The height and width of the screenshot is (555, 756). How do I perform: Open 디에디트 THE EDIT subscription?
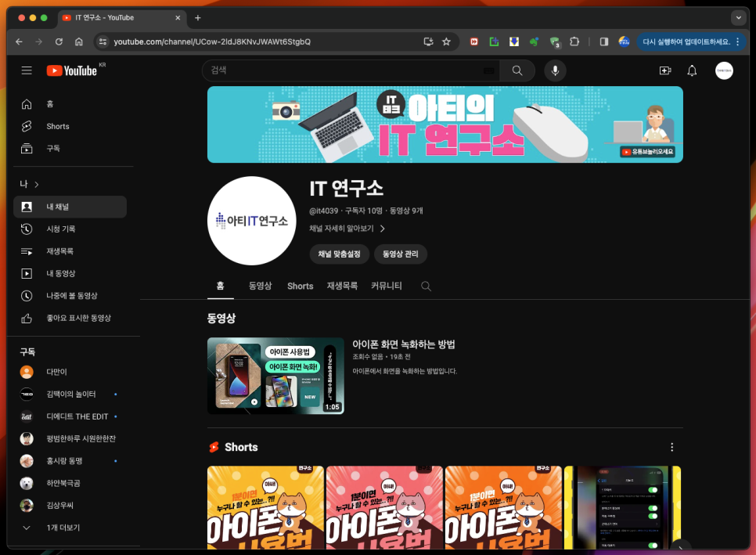[x=70, y=416]
